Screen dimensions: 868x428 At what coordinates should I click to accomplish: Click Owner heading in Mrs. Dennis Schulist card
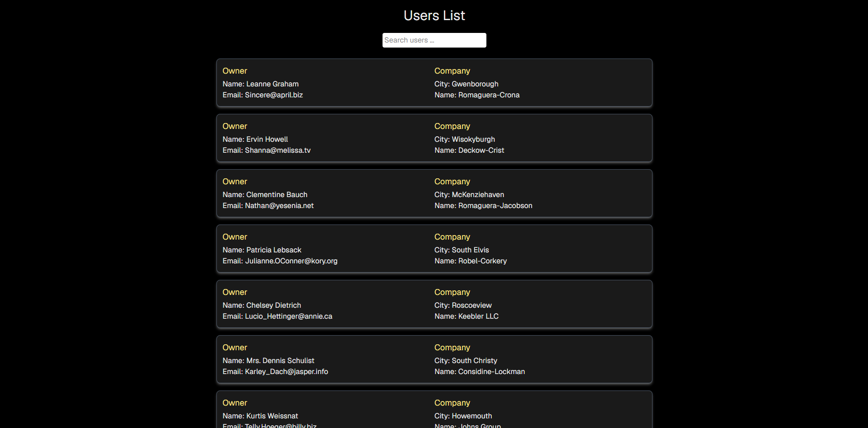(x=235, y=348)
